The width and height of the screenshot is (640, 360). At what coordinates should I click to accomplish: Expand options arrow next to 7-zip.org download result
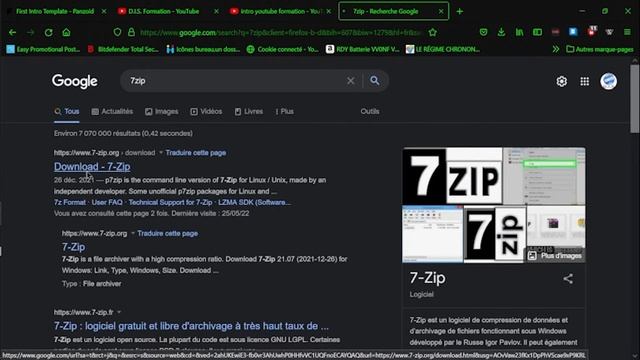point(161,153)
